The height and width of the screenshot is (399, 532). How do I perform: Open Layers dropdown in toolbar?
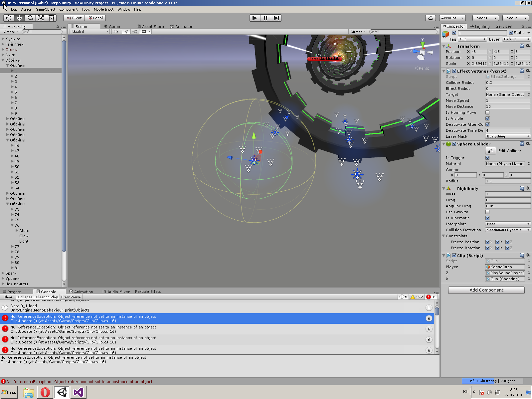(485, 18)
